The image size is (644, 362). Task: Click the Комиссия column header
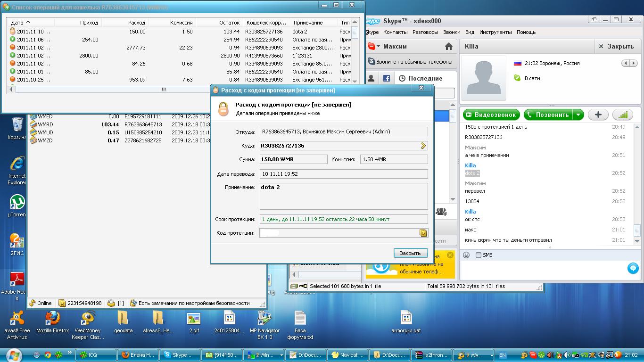[x=172, y=23]
